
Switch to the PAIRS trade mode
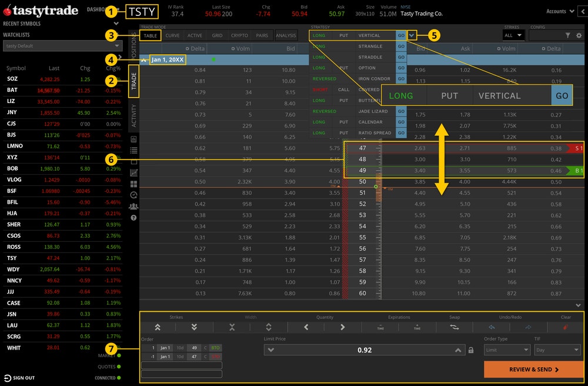coord(262,35)
